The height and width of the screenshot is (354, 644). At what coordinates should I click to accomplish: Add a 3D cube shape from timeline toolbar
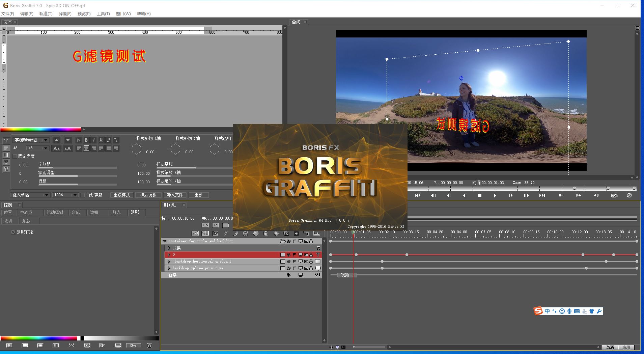(246, 233)
